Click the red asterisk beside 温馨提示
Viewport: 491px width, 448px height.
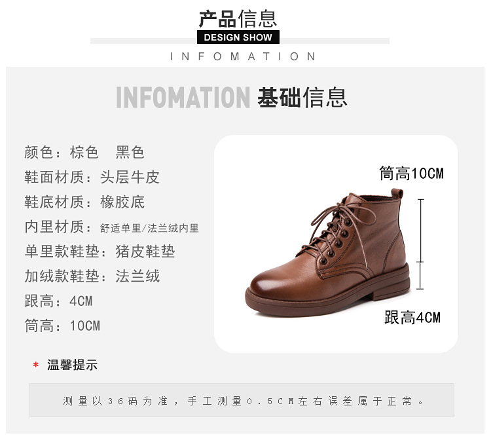36,365
